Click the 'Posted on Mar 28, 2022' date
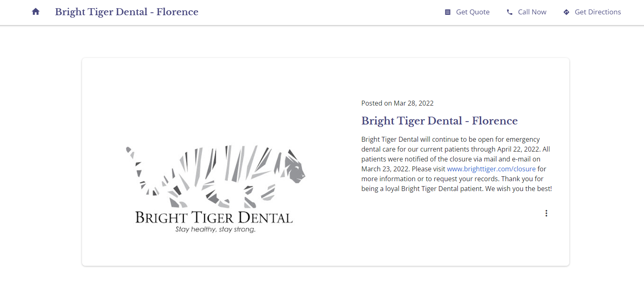The width and height of the screenshot is (644, 288). [x=397, y=103]
